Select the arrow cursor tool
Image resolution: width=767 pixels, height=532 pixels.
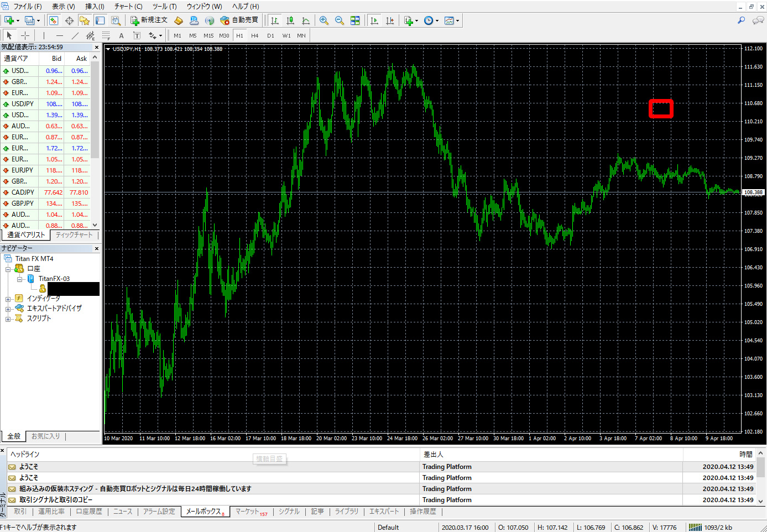pyautogui.click(x=9, y=35)
